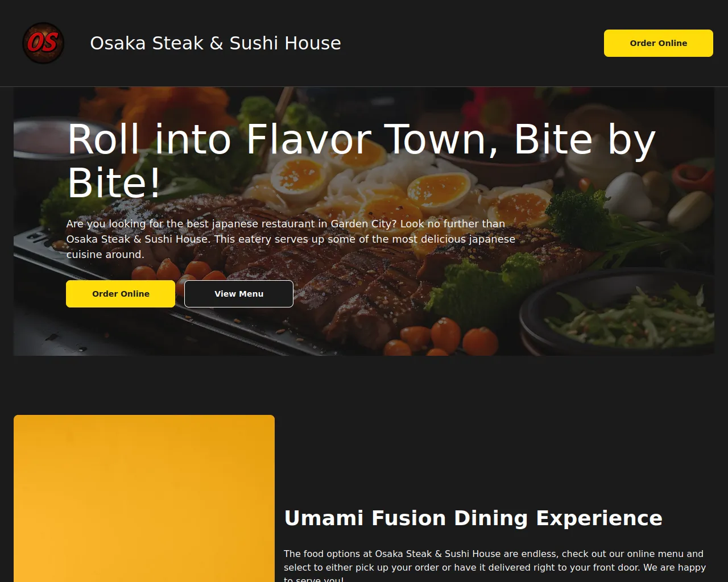728x582 pixels.
Task: Open the large yellow image card
Action: [x=144, y=498]
